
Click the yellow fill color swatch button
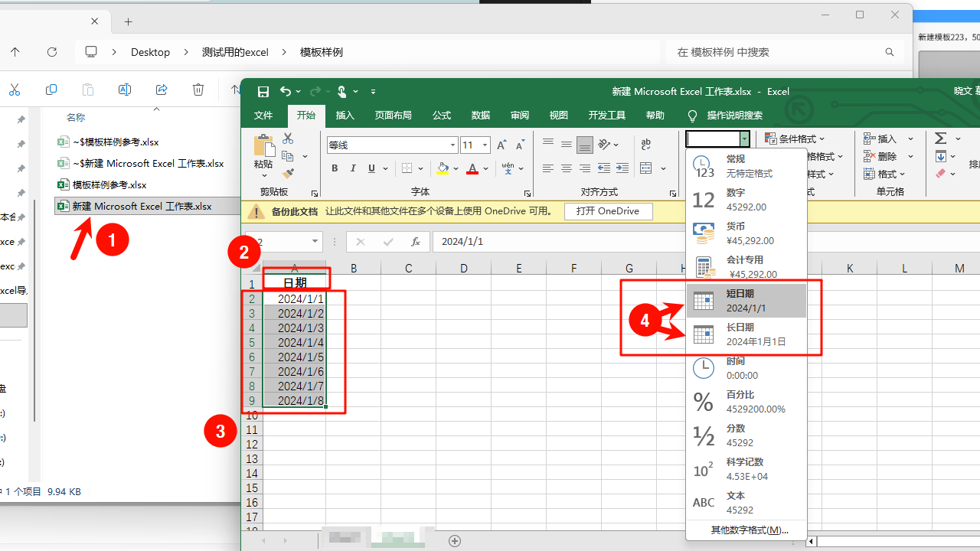tap(442, 168)
